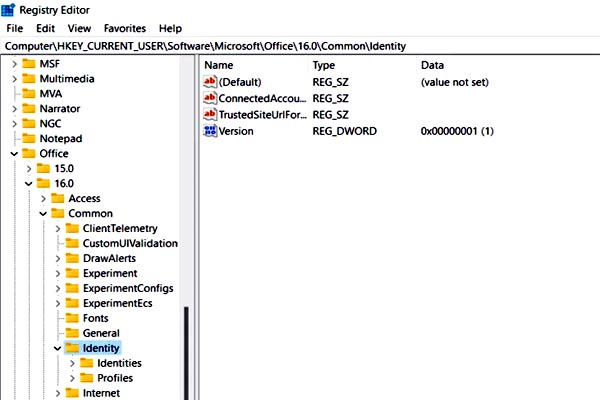Click the TrustedSiteUrlFor... string value icon
Viewport: 600px width, 400px height.
click(210, 114)
